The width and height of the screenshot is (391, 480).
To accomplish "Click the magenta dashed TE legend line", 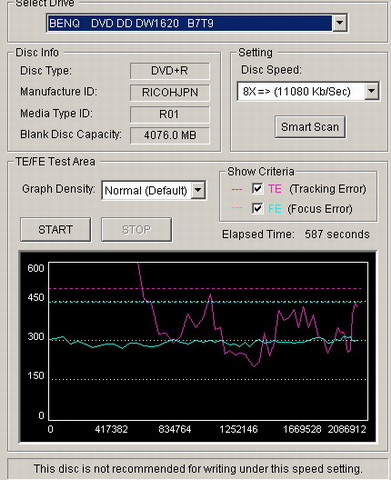I will pyautogui.click(x=237, y=189).
